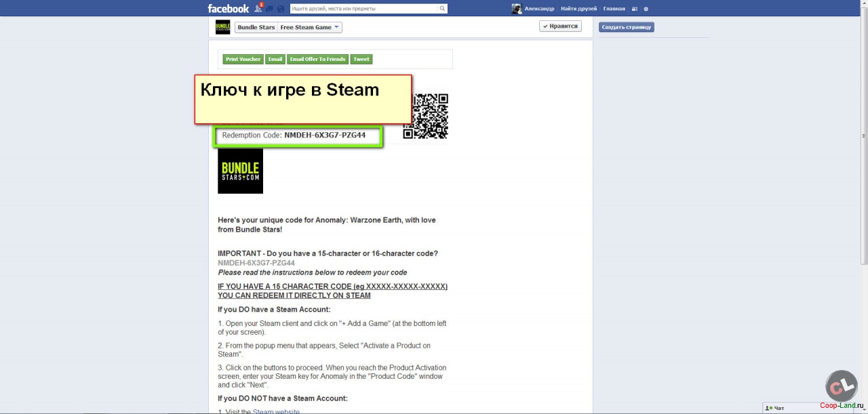Image resolution: width=868 pixels, height=414 pixels.
Task: Click the Bundle Stars page logo thumbnail
Action: coord(222,27)
